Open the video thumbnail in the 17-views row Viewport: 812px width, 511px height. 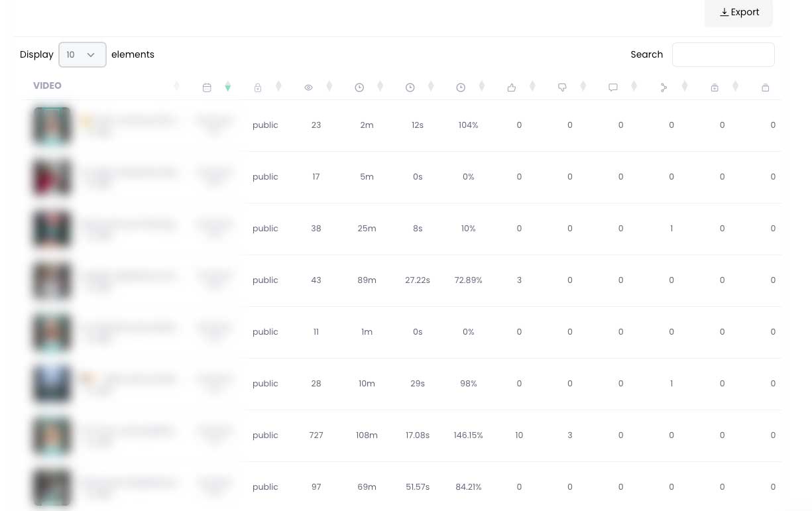tap(52, 177)
